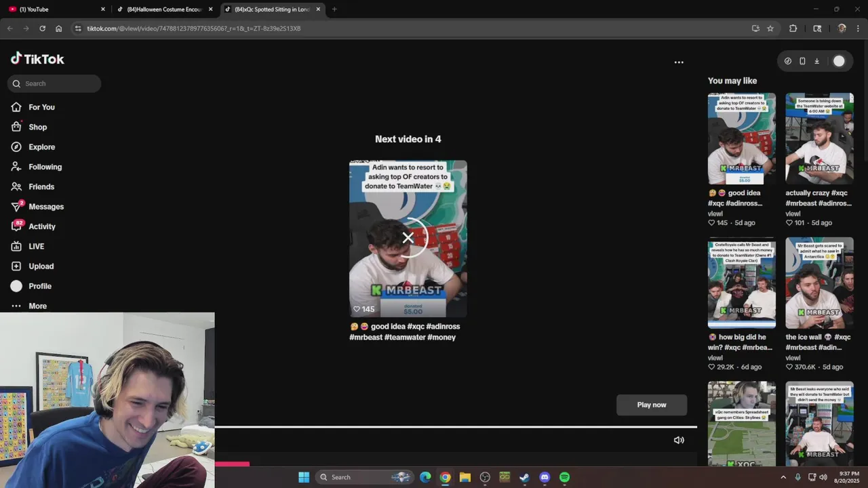The width and height of the screenshot is (868, 488).
Task: Click the tab search icon in toolbar
Action: click(x=817, y=28)
